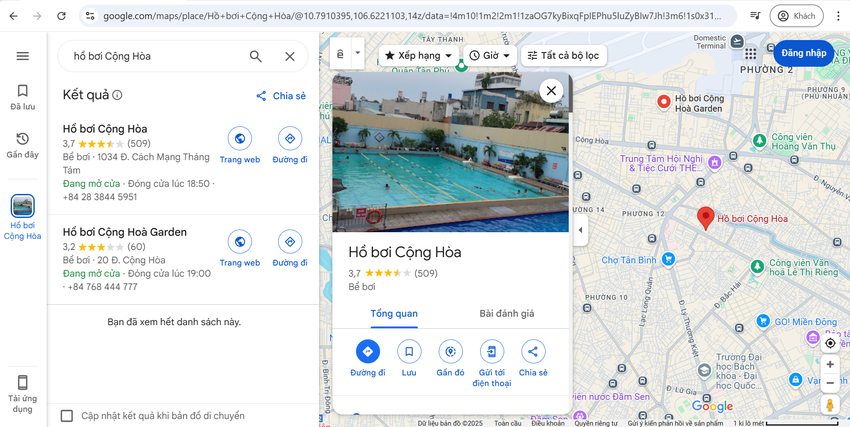This screenshot has height=427, width=850.
Task: Open the pool photo in place card
Action: 450,152
